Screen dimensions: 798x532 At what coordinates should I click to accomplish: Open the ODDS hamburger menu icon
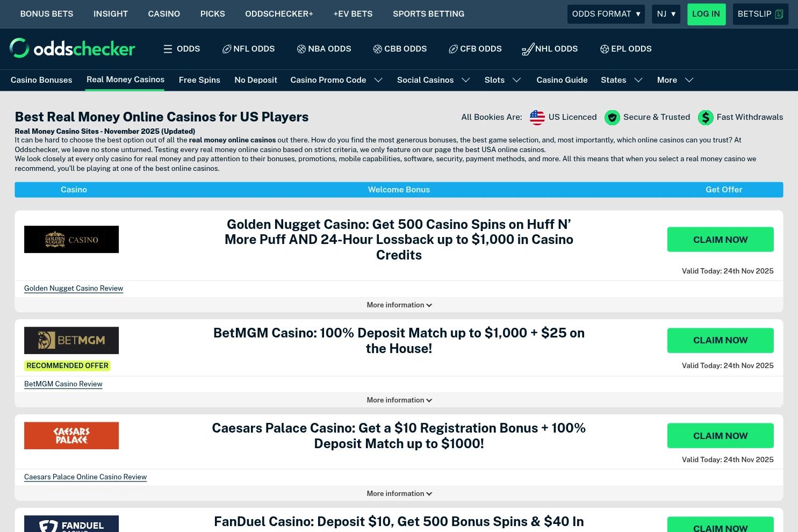pos(168,49)
